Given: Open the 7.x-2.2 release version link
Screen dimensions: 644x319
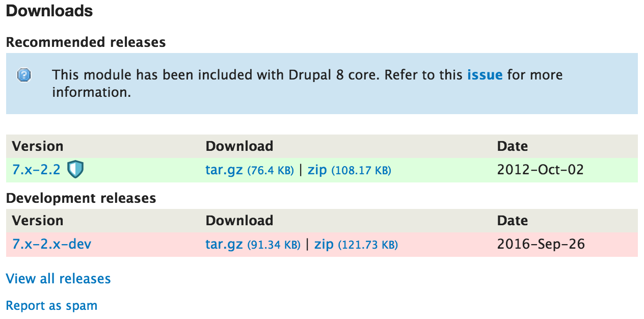Looking at the screenshot, I should (36, 170).
